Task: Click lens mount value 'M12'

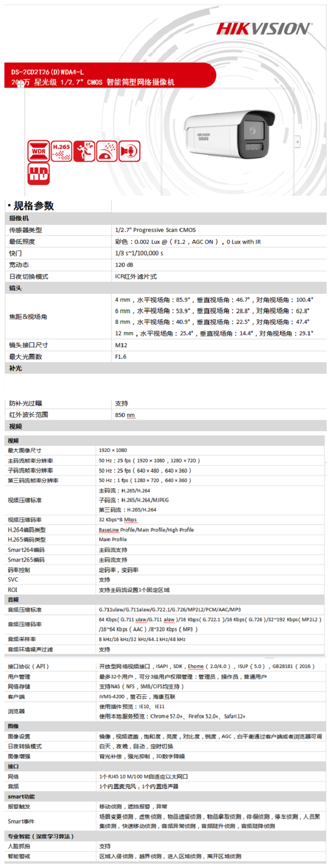Action: (121, 345)
